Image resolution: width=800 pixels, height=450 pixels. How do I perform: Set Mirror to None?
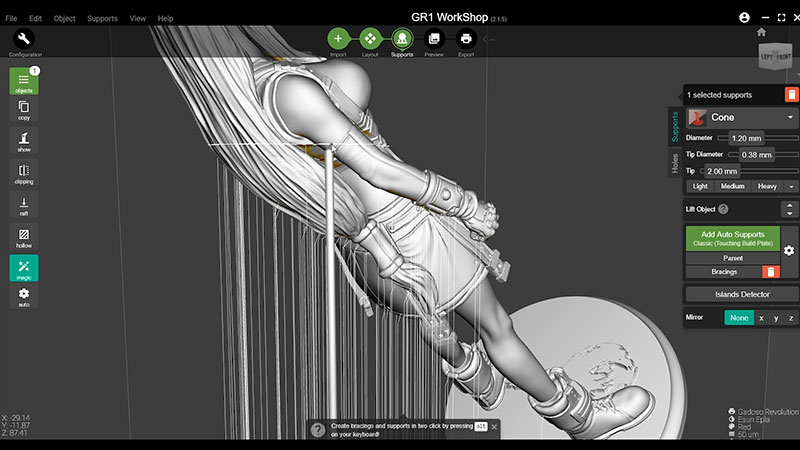pos(739,317)
